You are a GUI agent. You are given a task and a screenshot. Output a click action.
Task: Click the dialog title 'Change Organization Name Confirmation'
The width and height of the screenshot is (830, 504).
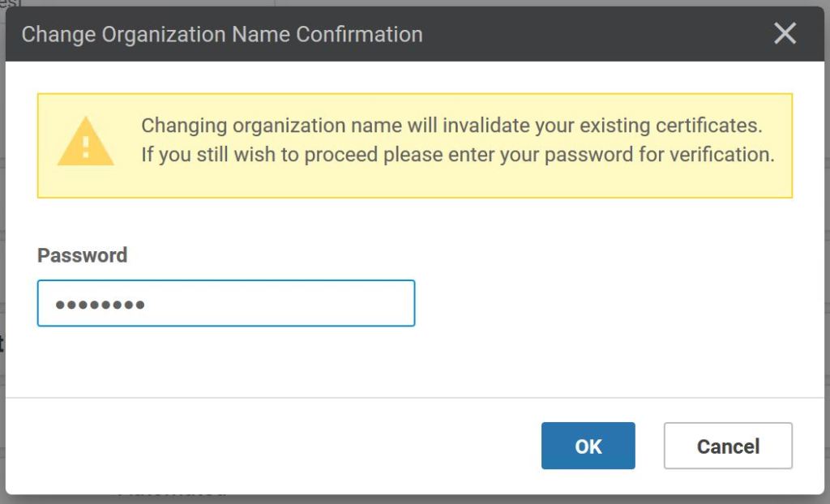tap(221, 35)
